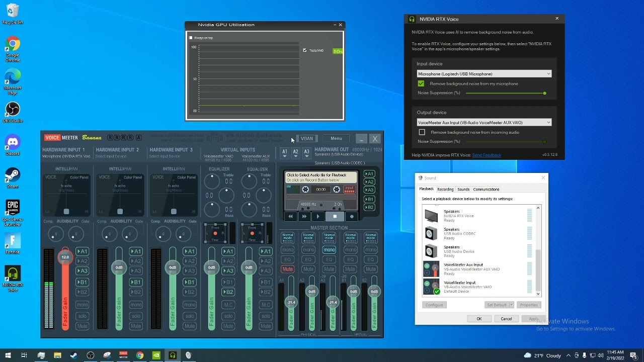
Task: Click OK in the Sound dialog
Action: (479, 319)
